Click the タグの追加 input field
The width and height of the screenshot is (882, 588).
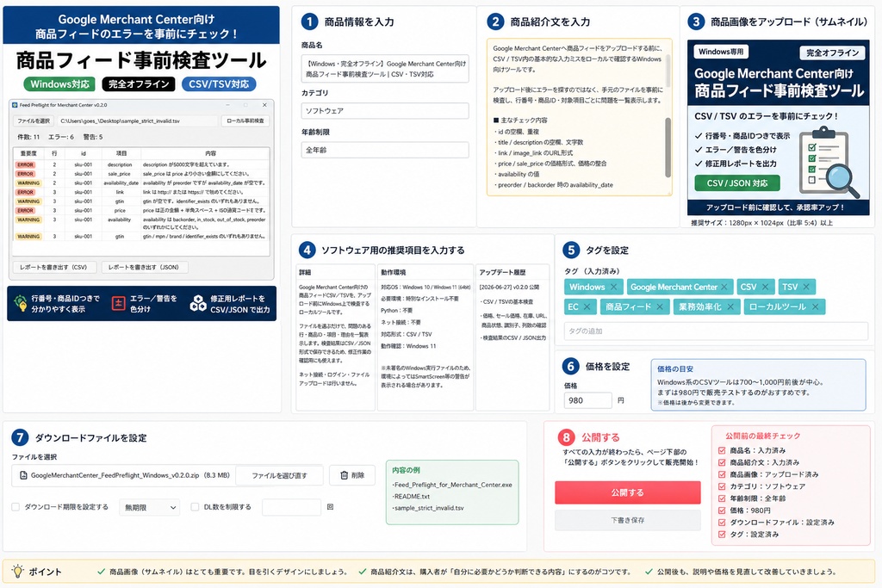point(716,331)
